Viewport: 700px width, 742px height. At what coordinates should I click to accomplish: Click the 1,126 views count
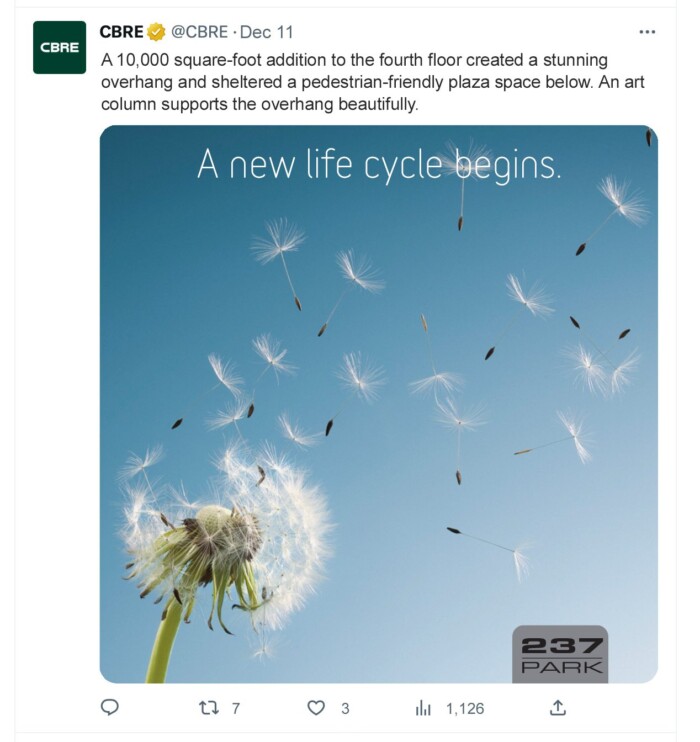(x=465, y=708)
